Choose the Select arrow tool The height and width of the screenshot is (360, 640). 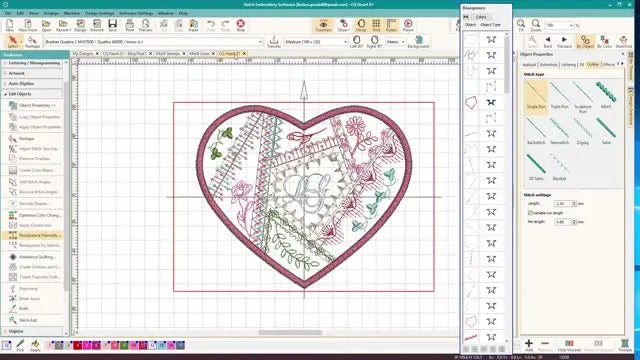coord(13,41)
